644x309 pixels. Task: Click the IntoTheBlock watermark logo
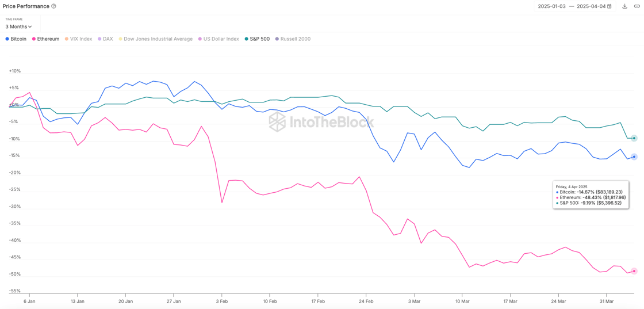(x=321, y=122)
